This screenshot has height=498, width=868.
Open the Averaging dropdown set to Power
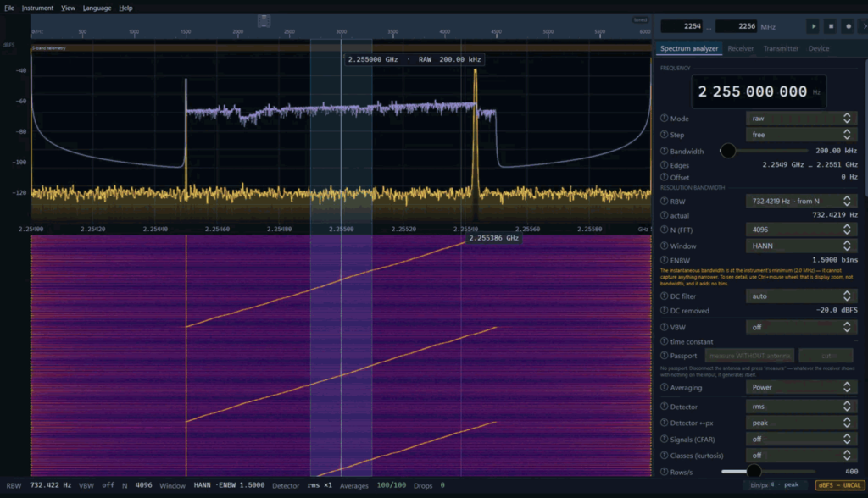coord(802,387)
